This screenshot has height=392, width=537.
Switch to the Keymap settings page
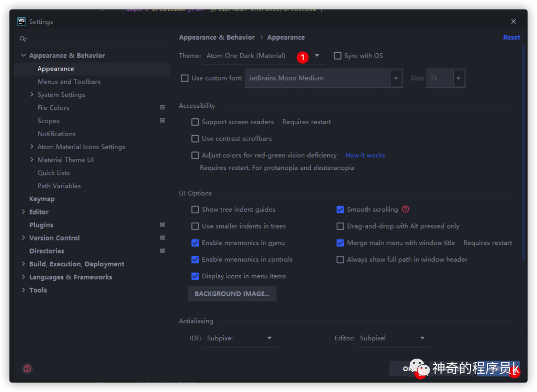(x=42, y=198)
